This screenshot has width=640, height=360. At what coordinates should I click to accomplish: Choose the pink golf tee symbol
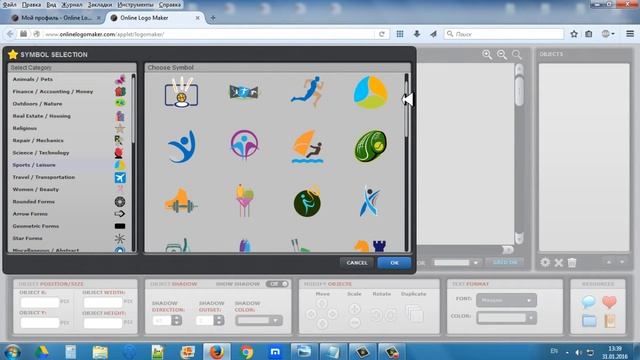click(x=244, y=201)
